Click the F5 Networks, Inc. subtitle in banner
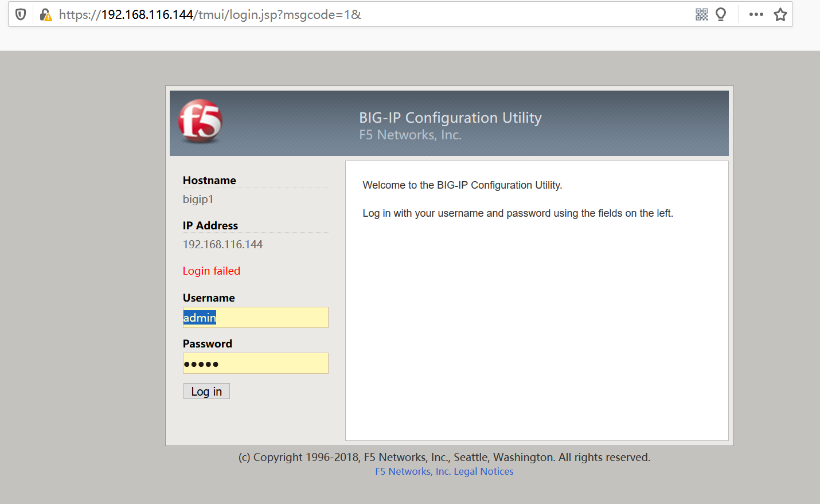 tap(411, 135)
